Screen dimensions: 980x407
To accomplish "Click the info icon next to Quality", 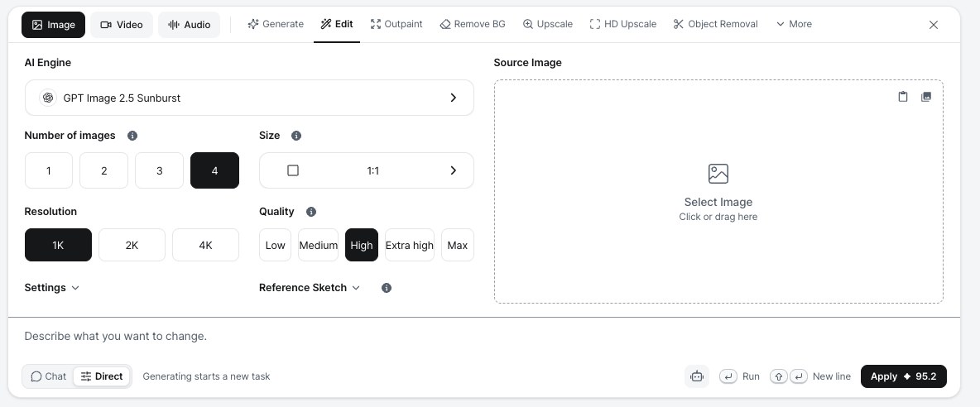I will point(311,212).
